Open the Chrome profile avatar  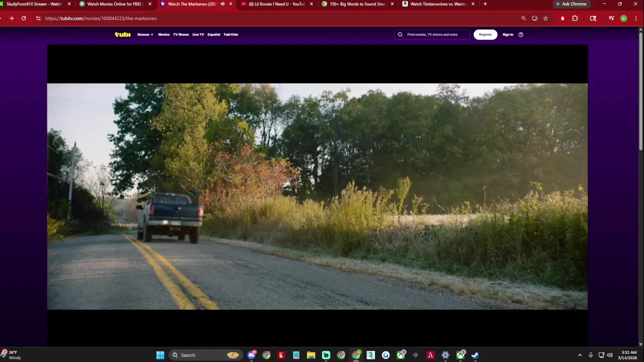click(623, 18)
